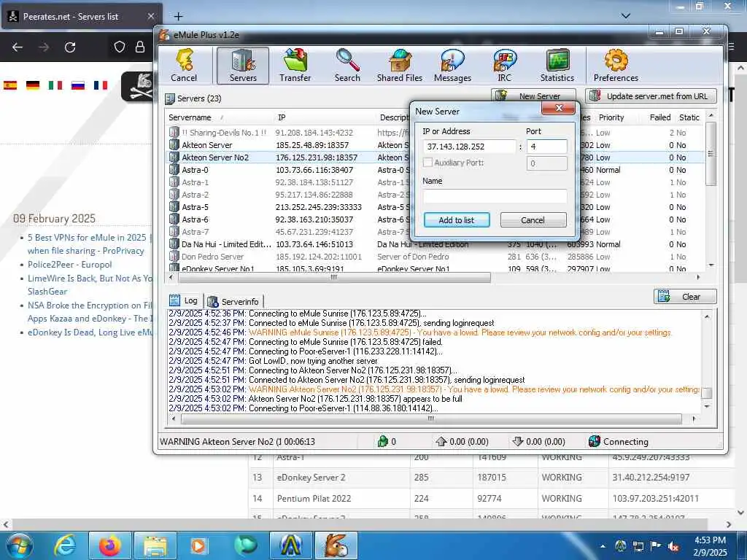Click the Port input field
This screenshot has width=747, height=560.
547,147
